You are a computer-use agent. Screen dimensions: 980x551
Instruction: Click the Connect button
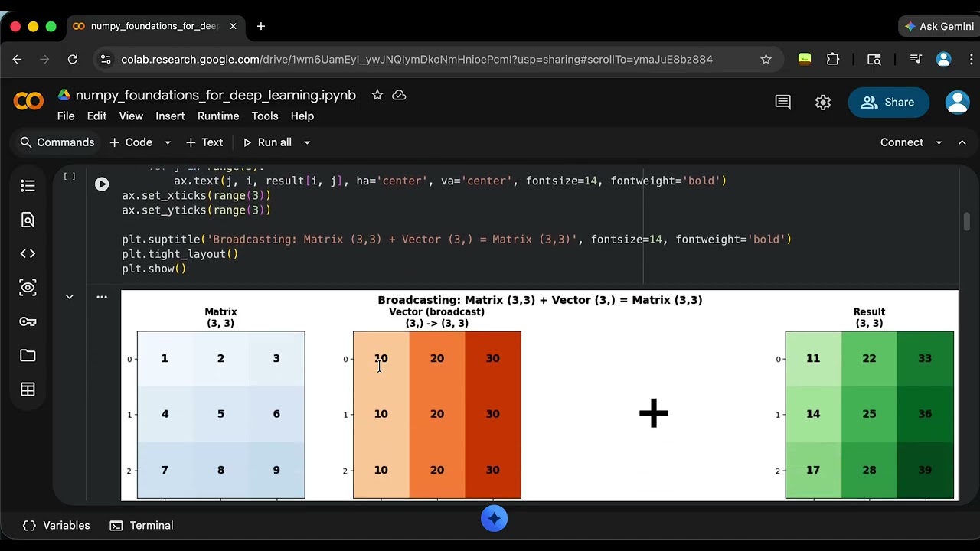point(902,142)
